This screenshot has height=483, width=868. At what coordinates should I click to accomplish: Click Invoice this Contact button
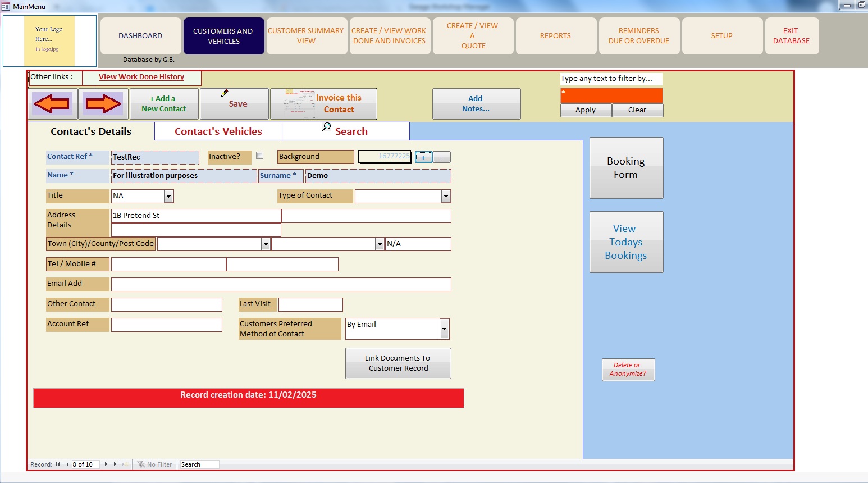323,104
